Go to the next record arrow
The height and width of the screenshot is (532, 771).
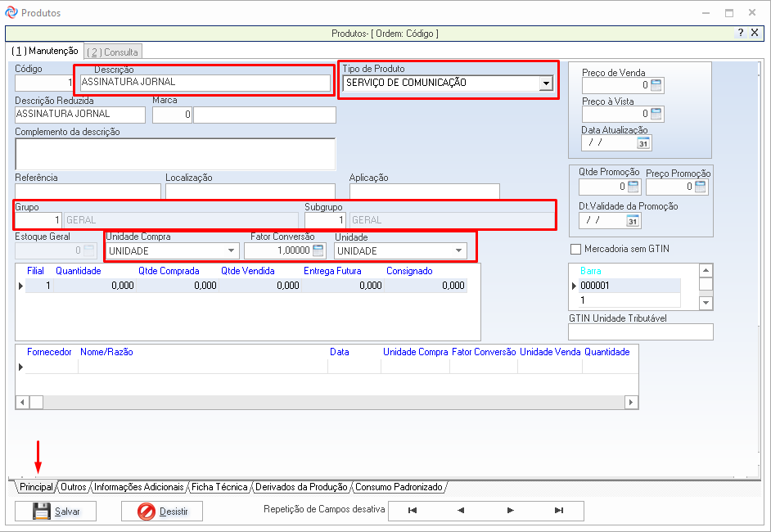click(510, 511)
